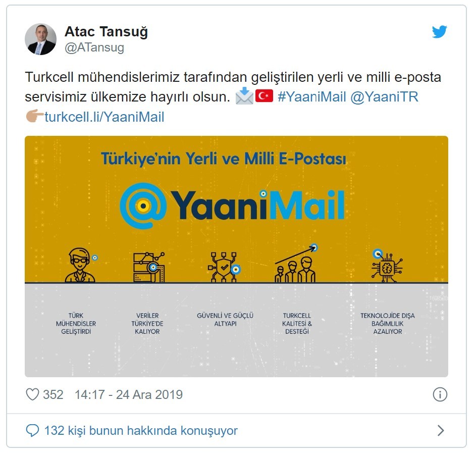Open the #YaaniMail hashtag
476x455 pixels.
coord(312,97)
